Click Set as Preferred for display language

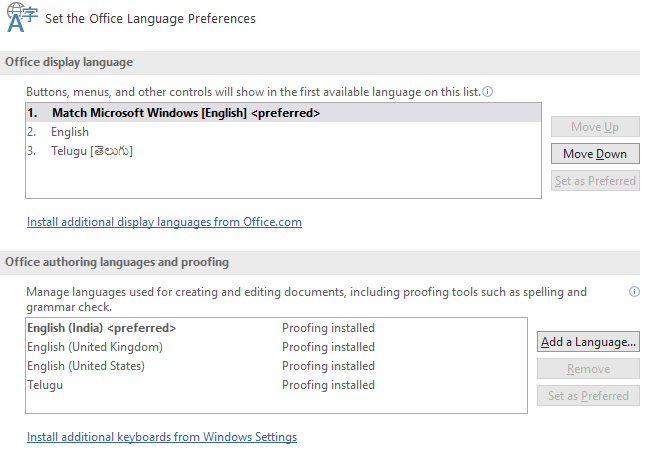(x=595, y=181)
